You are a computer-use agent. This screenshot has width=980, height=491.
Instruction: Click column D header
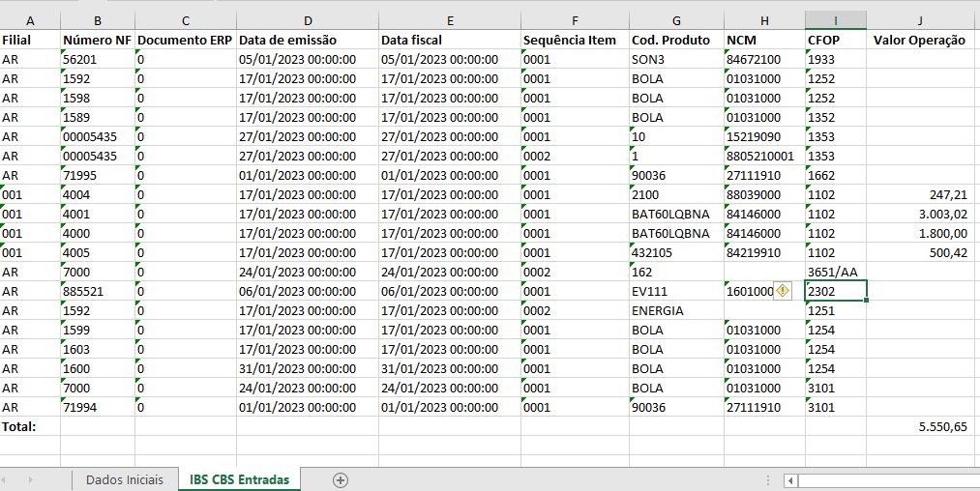[308, 20]
